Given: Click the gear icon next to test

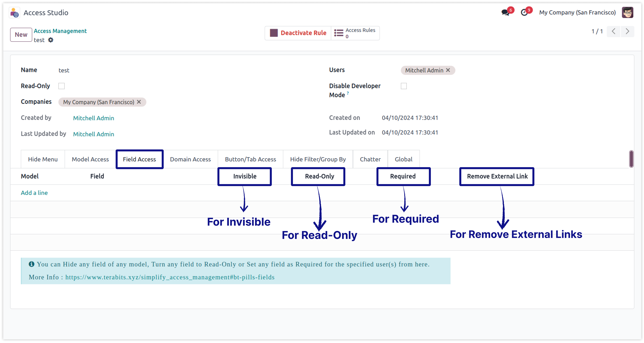Looking at the screenshot, I should click(51, 40).
